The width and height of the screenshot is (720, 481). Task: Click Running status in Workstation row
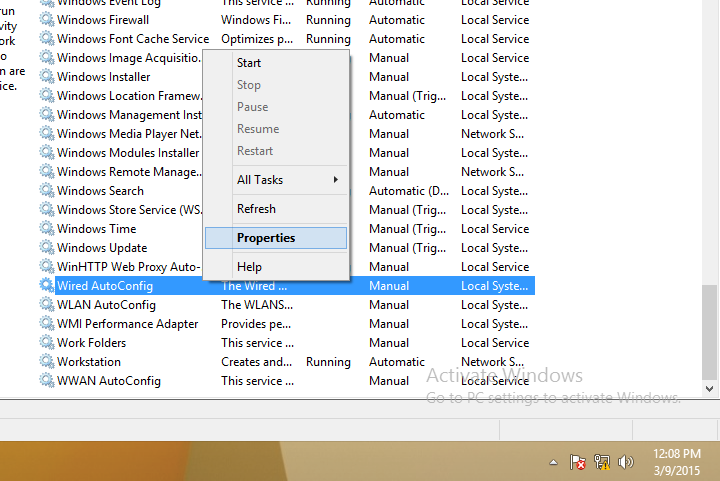328,362
